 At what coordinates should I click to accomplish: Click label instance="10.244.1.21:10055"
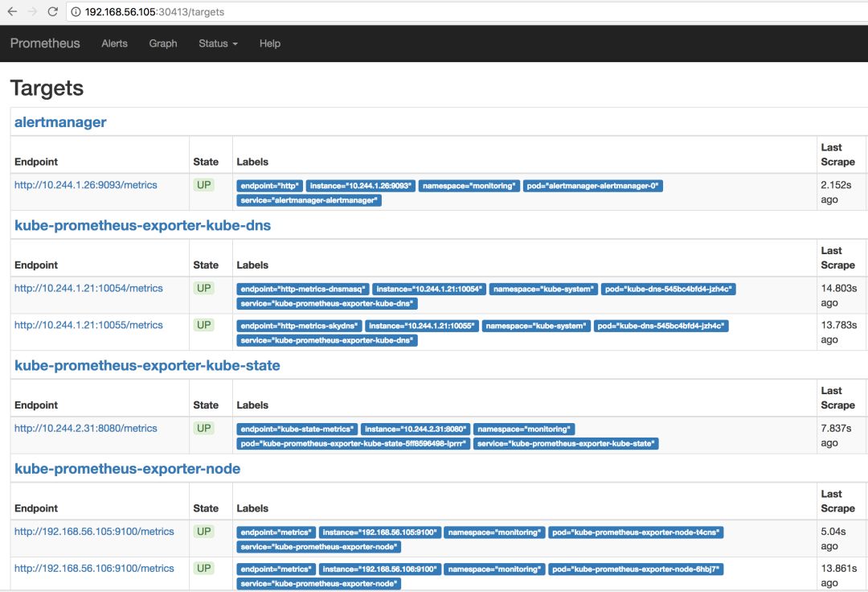(421, 326)
